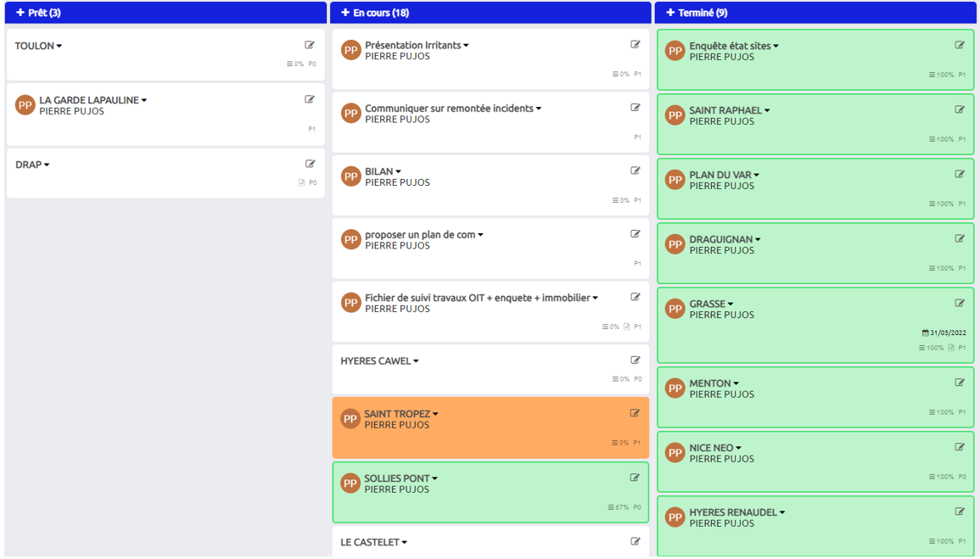This screenshot has width=980, height=559.
Task: Open dropdown next to SOLLIES PONT
Action: point(435,479)
